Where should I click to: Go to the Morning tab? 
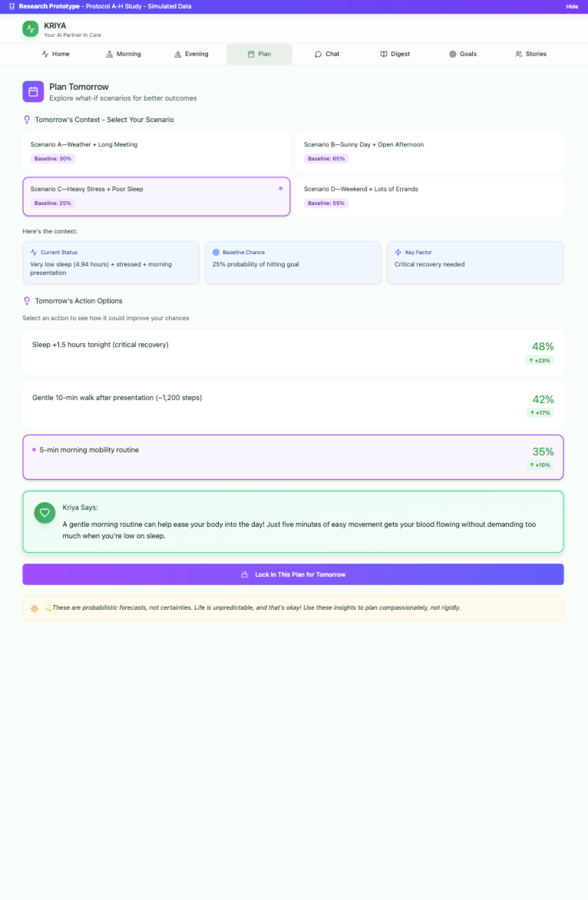click(123, 54)
